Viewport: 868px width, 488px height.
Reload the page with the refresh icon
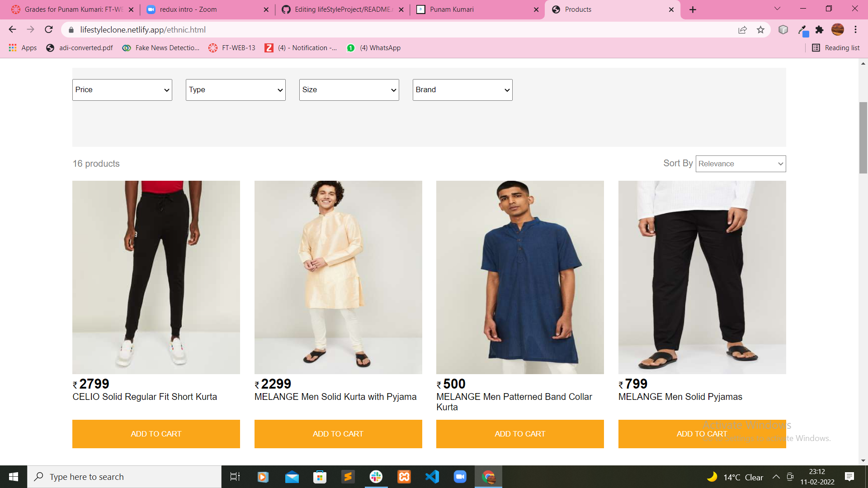48,30
